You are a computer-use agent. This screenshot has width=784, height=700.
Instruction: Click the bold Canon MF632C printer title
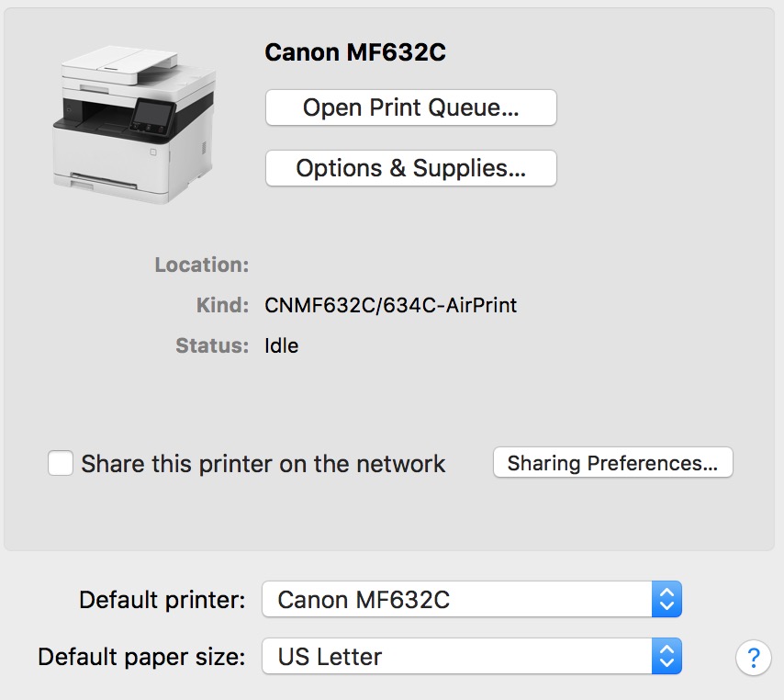(355, 52)
